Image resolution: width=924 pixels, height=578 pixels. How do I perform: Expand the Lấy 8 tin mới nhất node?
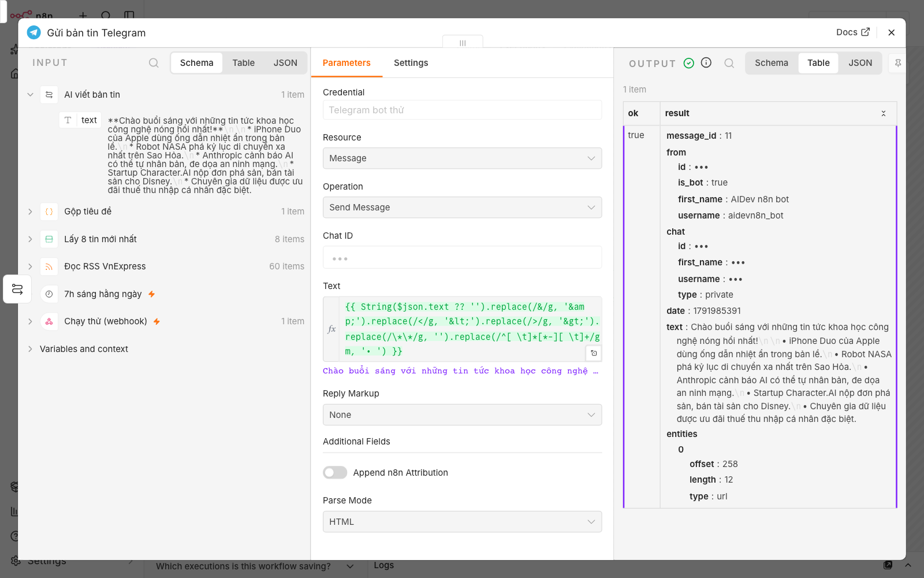(30, 239)
